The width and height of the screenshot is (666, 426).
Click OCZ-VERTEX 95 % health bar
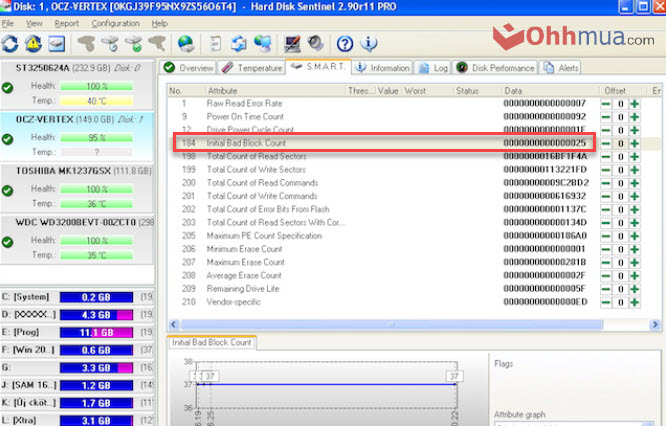(96, 138)
